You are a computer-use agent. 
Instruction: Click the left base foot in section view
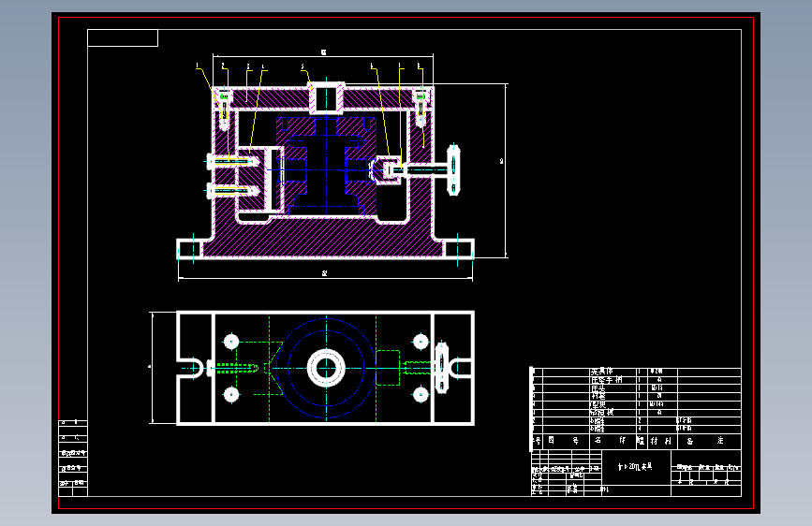[x=189, y=249]
